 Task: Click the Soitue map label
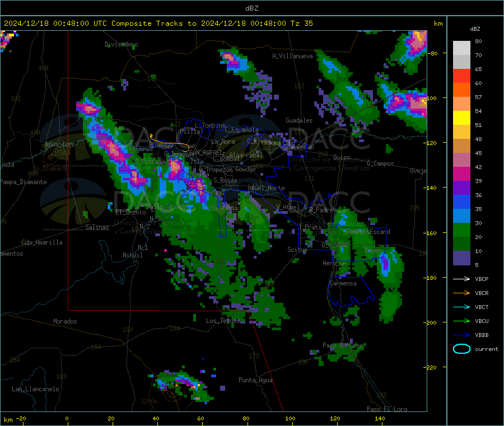click(297, 250)
